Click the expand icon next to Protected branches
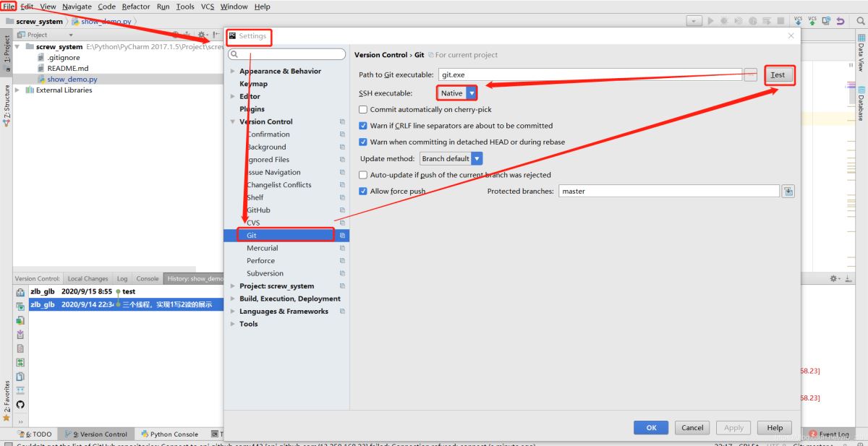 [x=788, y=191]
